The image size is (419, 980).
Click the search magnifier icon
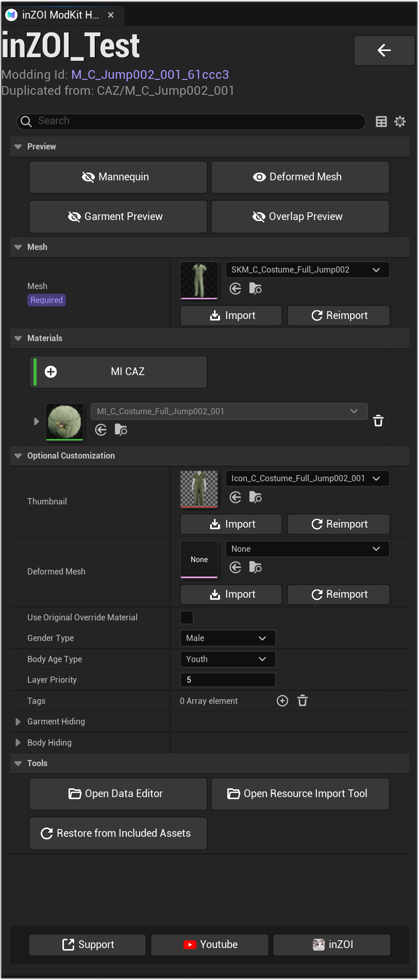click(x=26, y=122)
